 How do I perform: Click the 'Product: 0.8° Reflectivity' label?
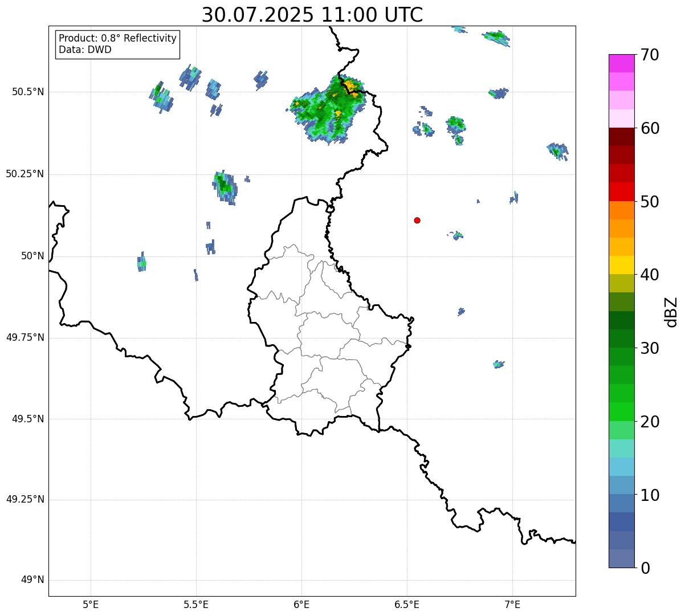pos(118,38)
